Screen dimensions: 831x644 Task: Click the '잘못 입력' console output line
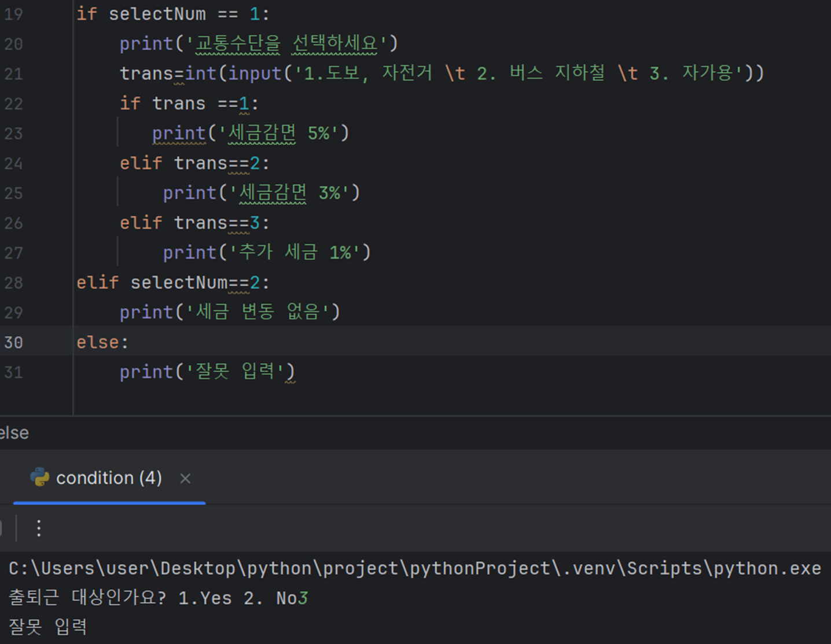pyautogui.click(x=48, y=627)
